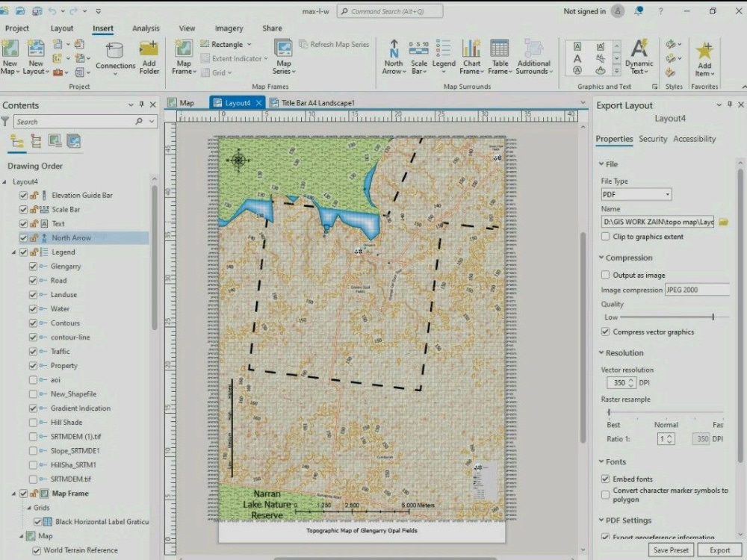
Task: Add Dynamic Text to the layout
Action: coord(639,56)
